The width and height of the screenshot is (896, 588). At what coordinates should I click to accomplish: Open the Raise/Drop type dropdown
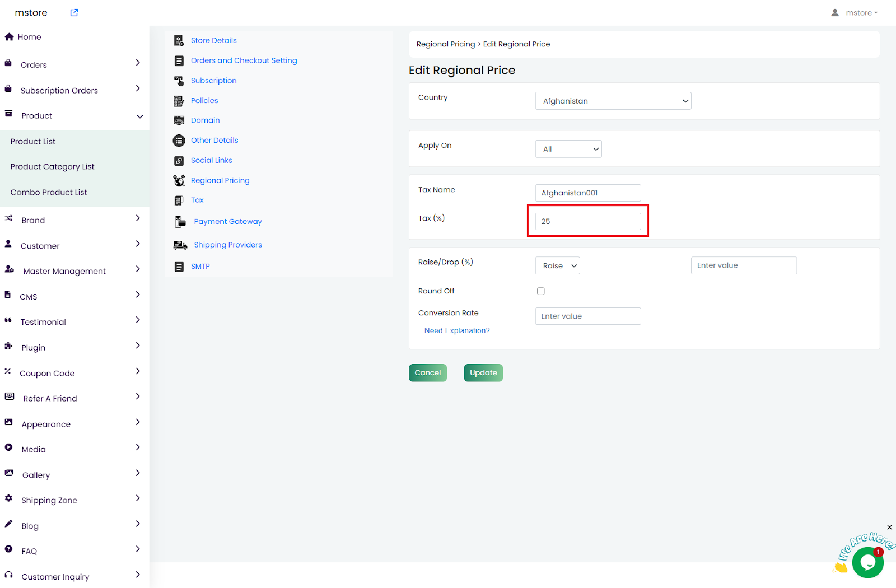coord(557,265)
